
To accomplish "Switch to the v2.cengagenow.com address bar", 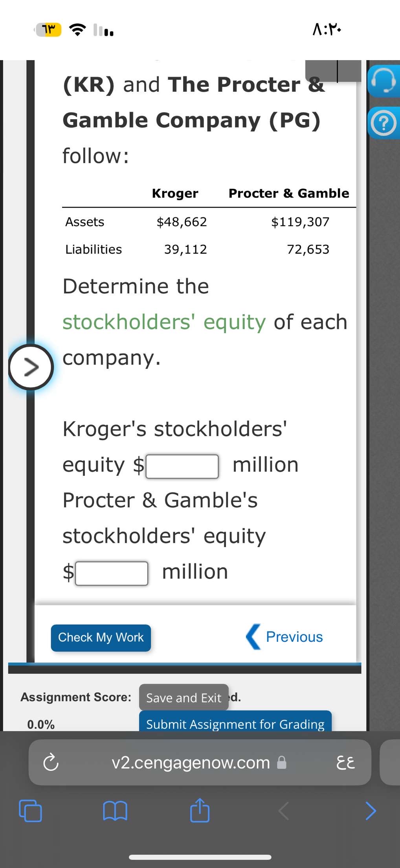I will coord(190,762).
